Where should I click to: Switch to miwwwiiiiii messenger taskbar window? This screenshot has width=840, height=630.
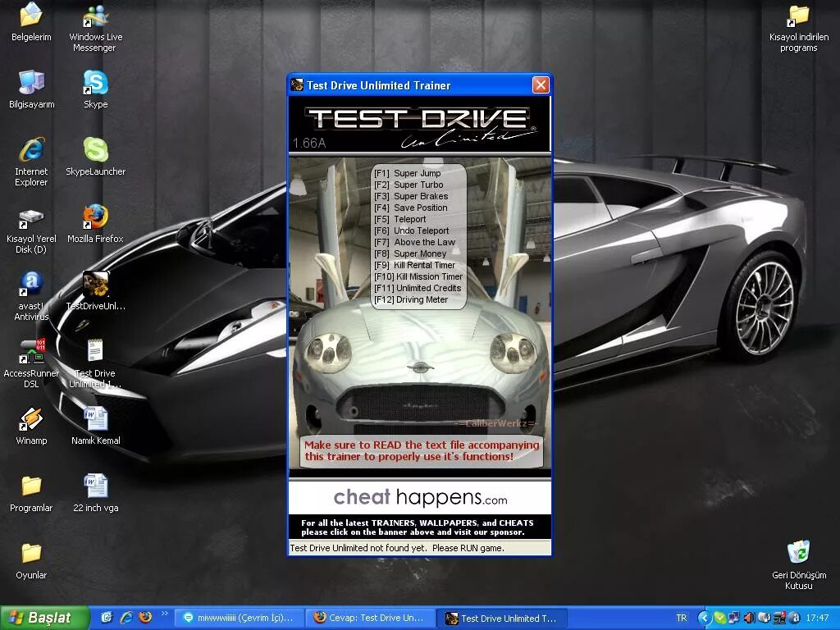[x=240, y=618]
